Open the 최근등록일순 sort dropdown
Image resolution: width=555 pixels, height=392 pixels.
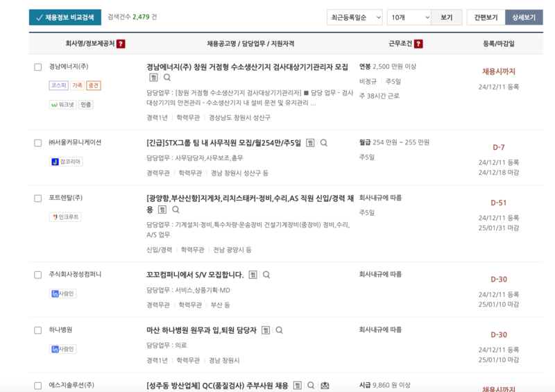(355, 17)
